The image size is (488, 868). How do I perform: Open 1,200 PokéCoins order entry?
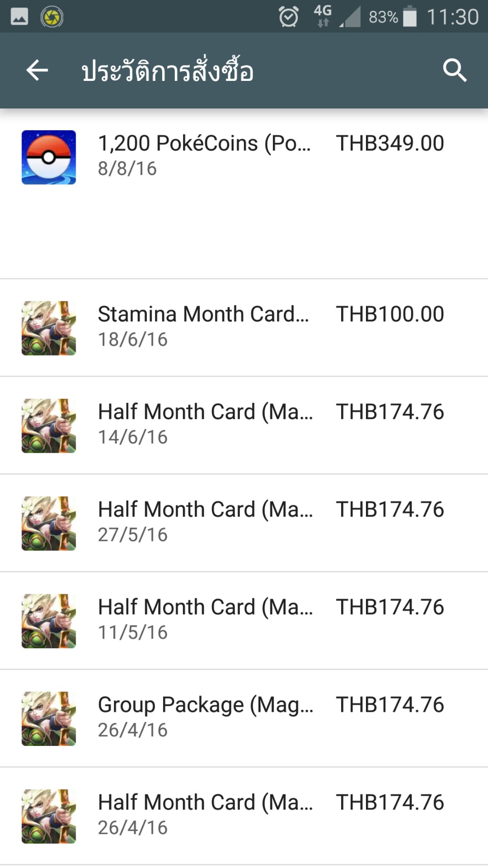244,194
